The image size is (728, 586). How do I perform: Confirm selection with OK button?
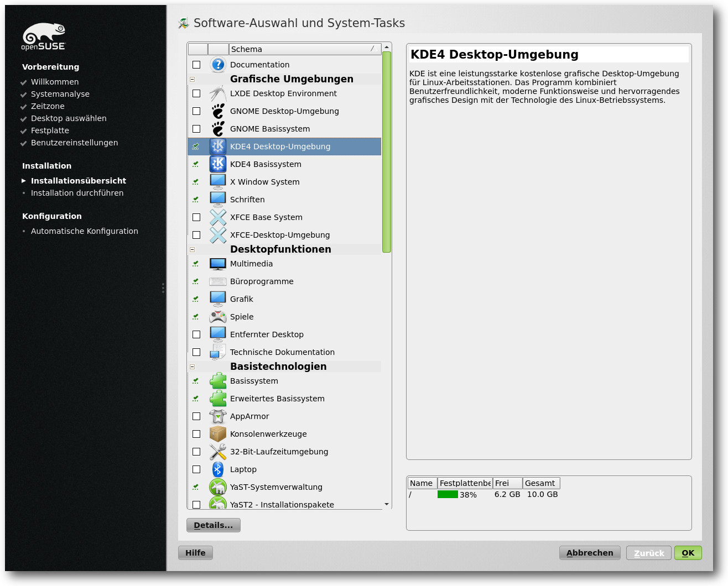coord(688,553)
